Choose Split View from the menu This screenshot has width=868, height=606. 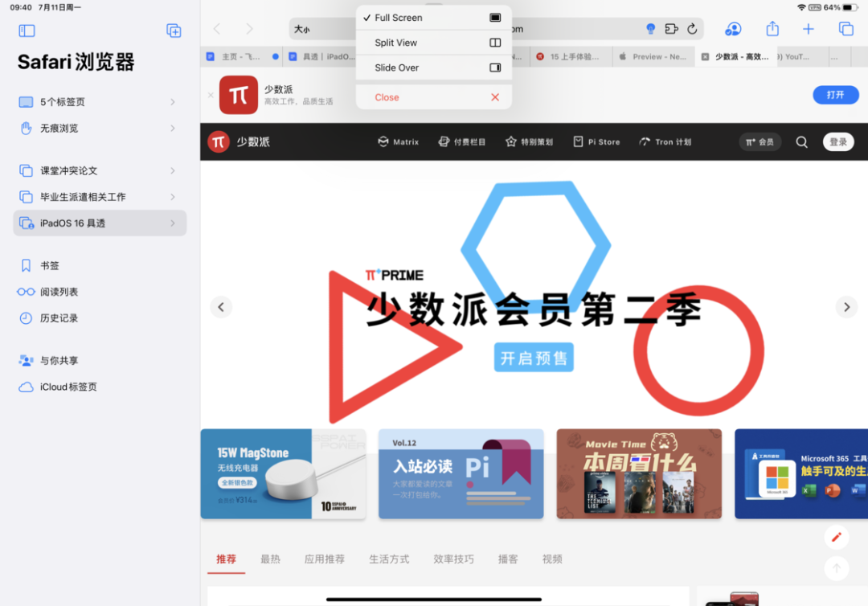[x=433, y=43]
